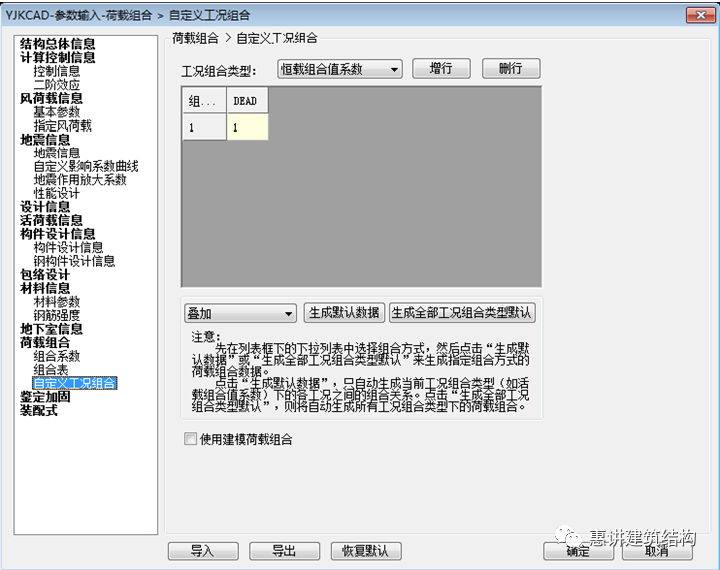Select 地震作用放大系数 tree item
The image size is (720, 570).
click(80, 180)
